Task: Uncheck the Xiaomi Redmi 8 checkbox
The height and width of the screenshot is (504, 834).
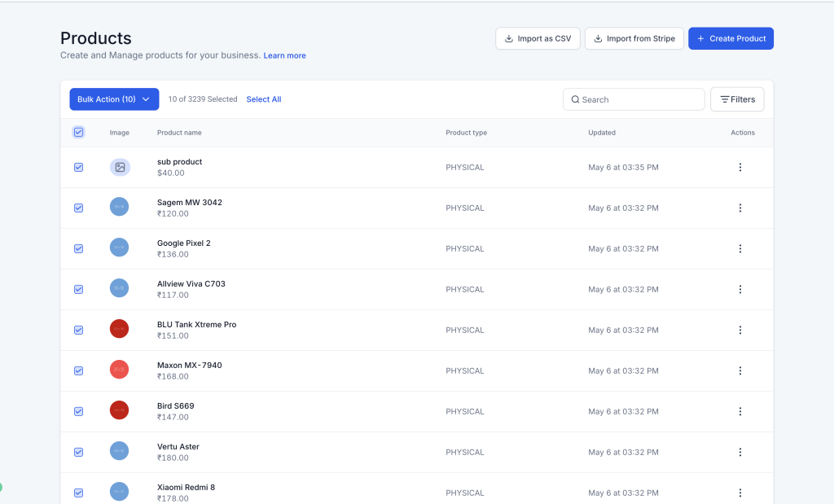Action: click(79, 493)
